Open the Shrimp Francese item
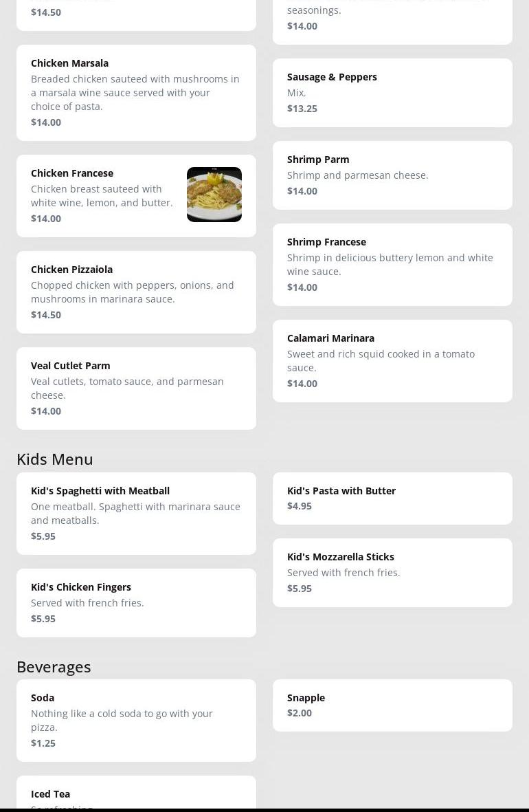 (x=392, y=265)
